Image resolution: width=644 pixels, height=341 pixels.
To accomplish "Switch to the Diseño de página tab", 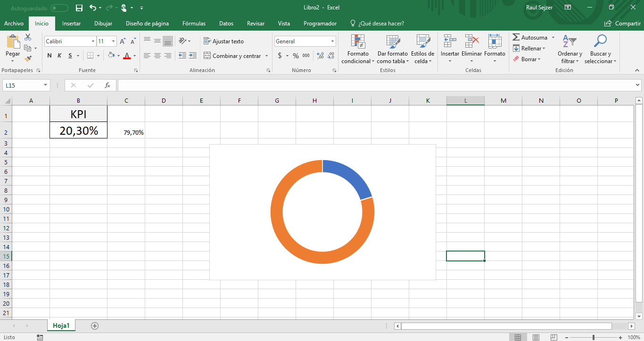I will pos(147,24).
